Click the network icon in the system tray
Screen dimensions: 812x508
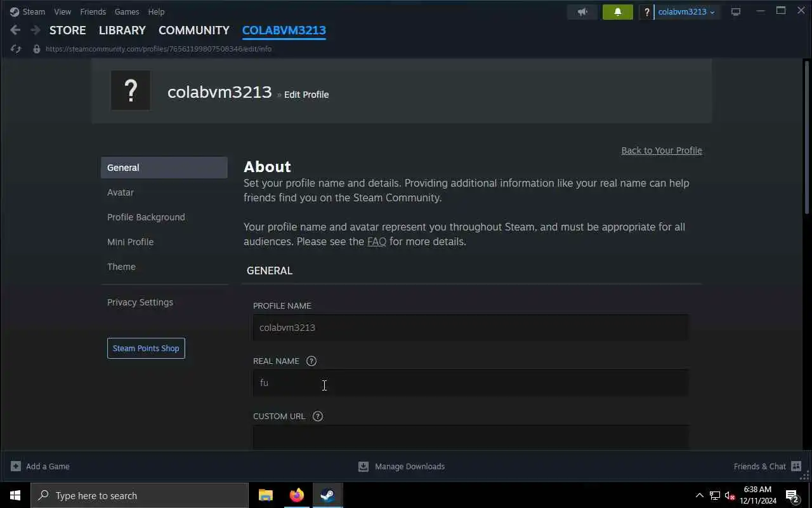pos(715,495)
